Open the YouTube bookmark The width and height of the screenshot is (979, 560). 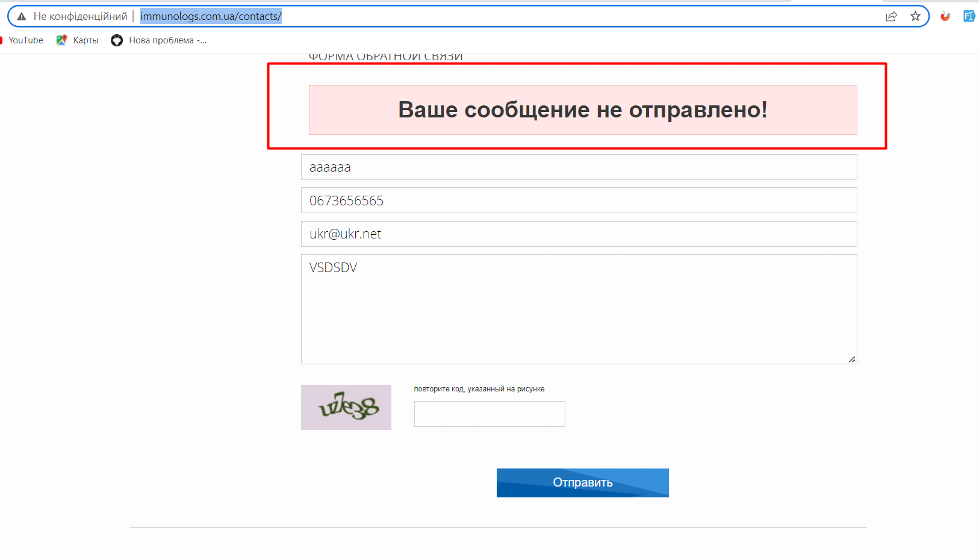click(x=25, y=40)
